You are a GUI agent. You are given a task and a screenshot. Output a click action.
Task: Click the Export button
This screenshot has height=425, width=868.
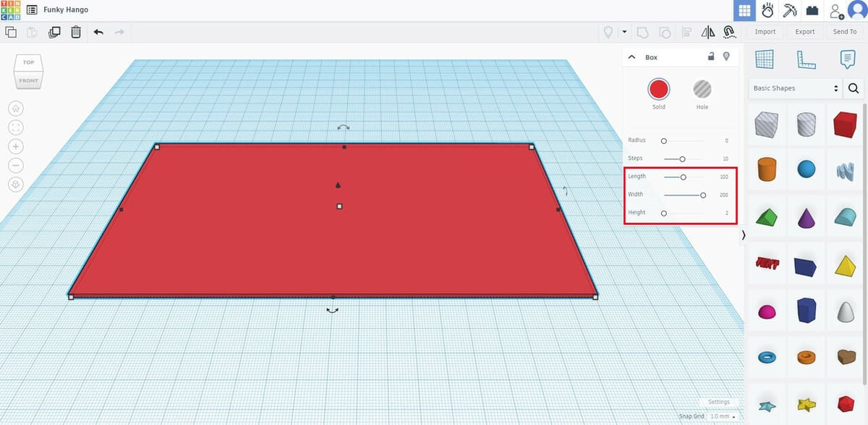pyautogui.click(x=805, y=32)
